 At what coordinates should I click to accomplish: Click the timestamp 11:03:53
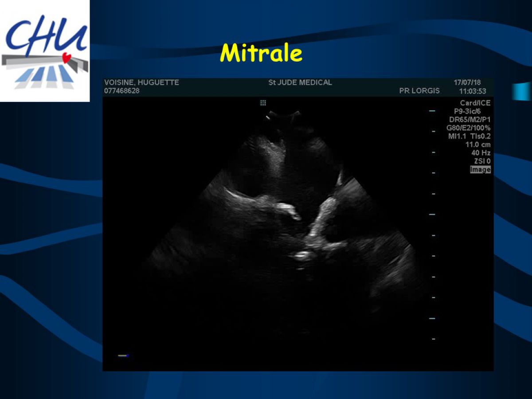(473, 91)
